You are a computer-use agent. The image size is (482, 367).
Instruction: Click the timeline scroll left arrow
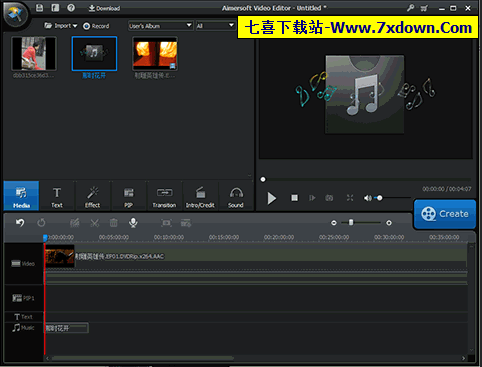coord(47,358)
